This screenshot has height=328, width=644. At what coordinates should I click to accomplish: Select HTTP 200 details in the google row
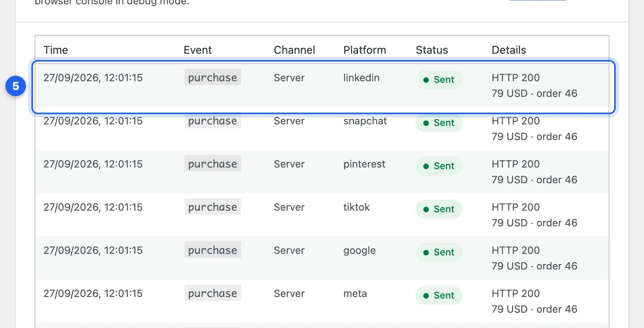pyautogui.click(x=516, y=250)
